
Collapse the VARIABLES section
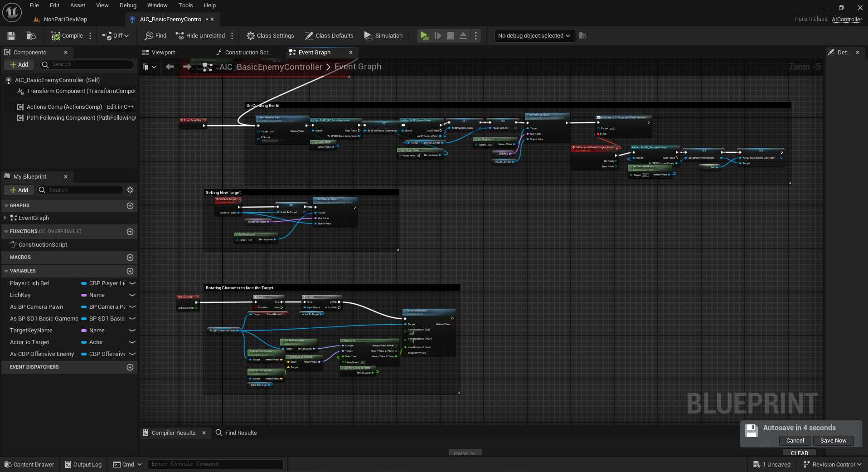click(6, 271)
